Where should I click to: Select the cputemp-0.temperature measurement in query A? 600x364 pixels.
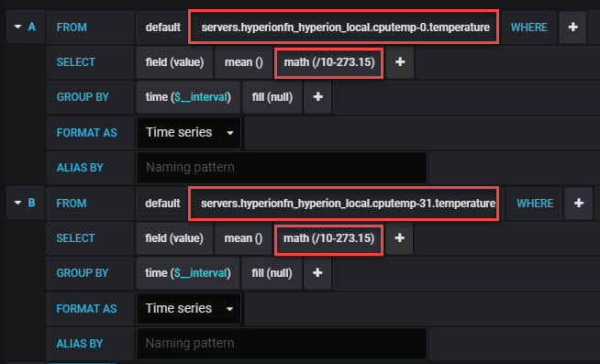tap(344, 28)
